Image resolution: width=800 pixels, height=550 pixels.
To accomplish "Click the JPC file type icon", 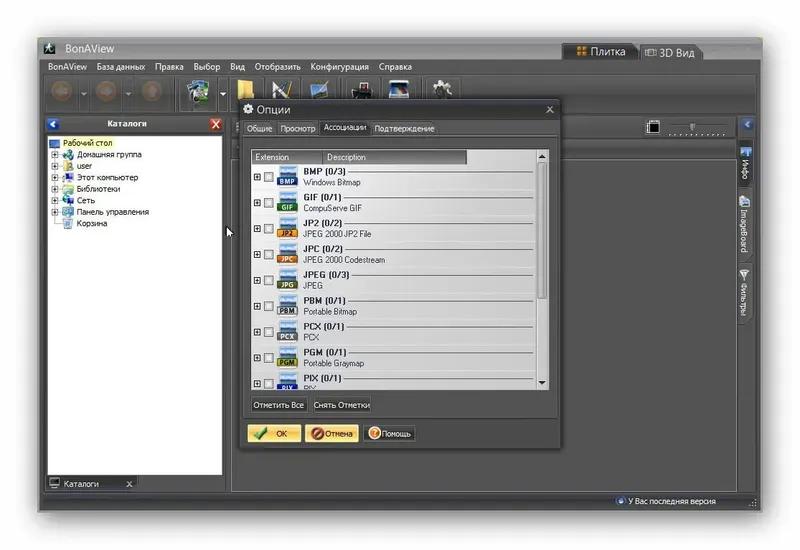I will [287, 254].
